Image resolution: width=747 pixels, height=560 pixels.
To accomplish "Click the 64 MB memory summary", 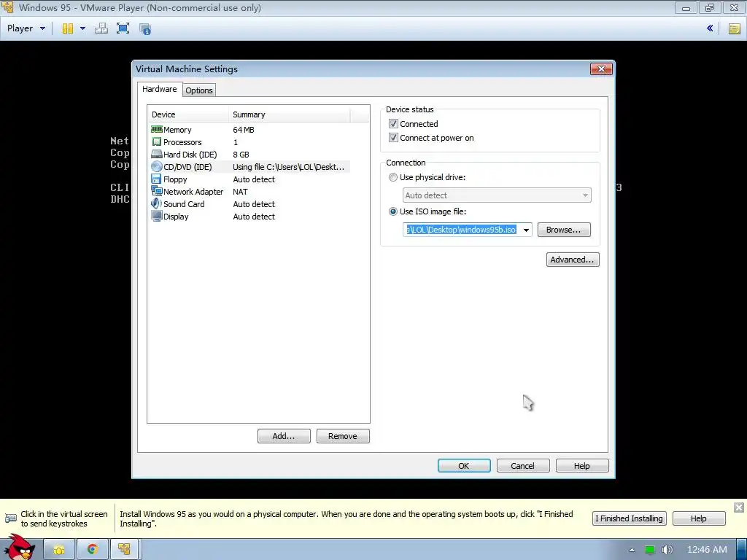I will point(244,130).
